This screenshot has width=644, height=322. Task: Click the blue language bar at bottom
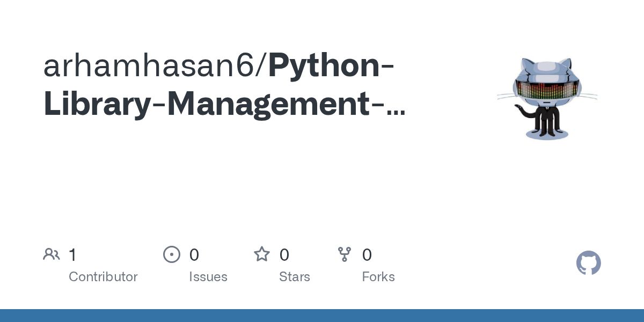pos(322,316)
